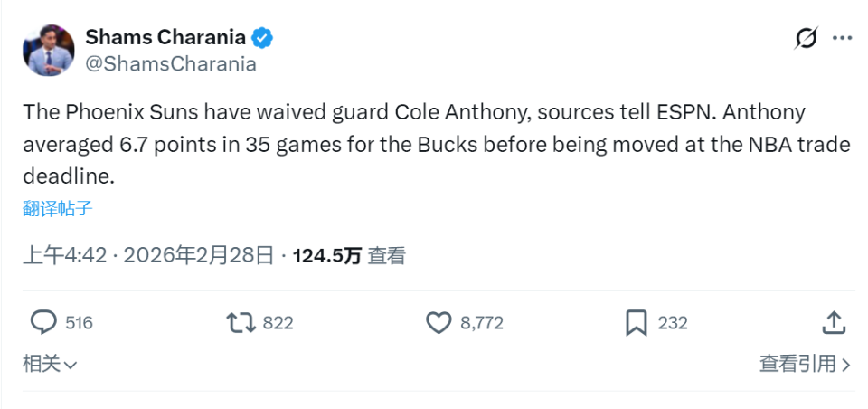Open the Grok explain icon
Image resolution: width=868 pixels, height=409 pixels.
click(x=805, y=38)
